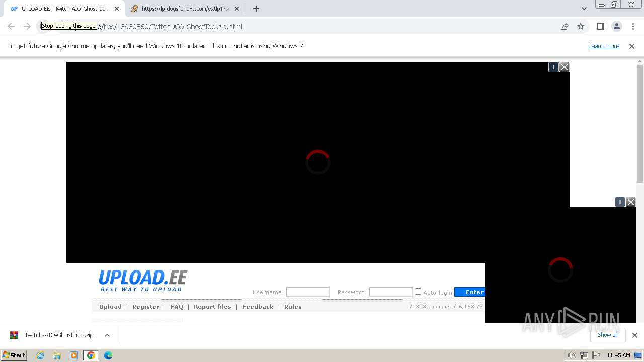Bookmark this page with star icon

coord(581,27)
